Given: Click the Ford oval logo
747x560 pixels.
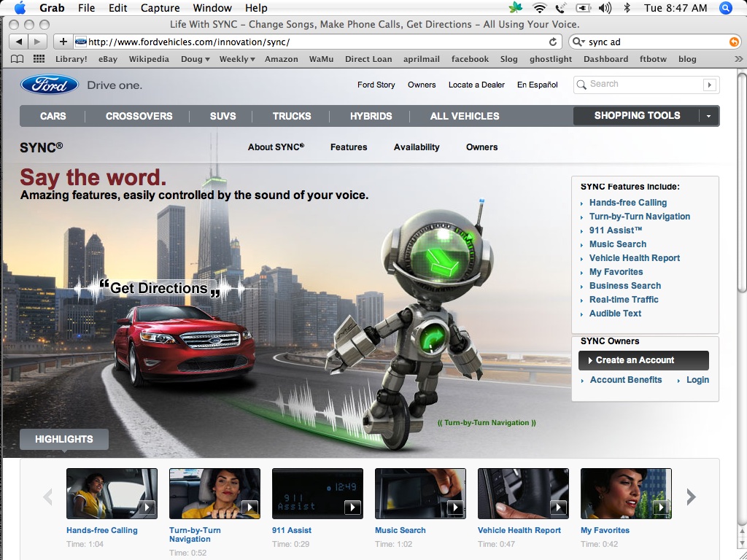Looking at the screenshot, I should pos(50,85).
